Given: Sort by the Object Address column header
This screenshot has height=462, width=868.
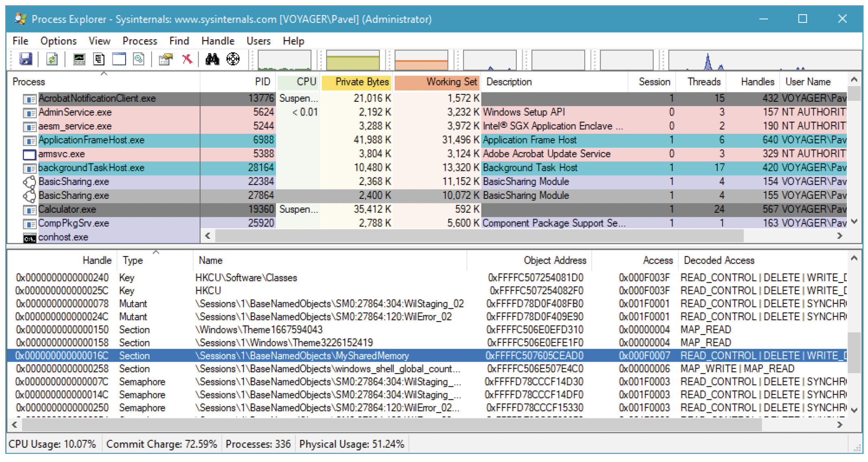Looking at the screenshot, I should (529, 260).
